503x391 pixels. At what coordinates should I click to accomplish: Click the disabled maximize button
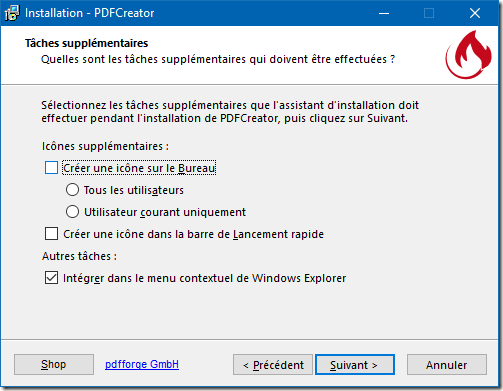429,13
